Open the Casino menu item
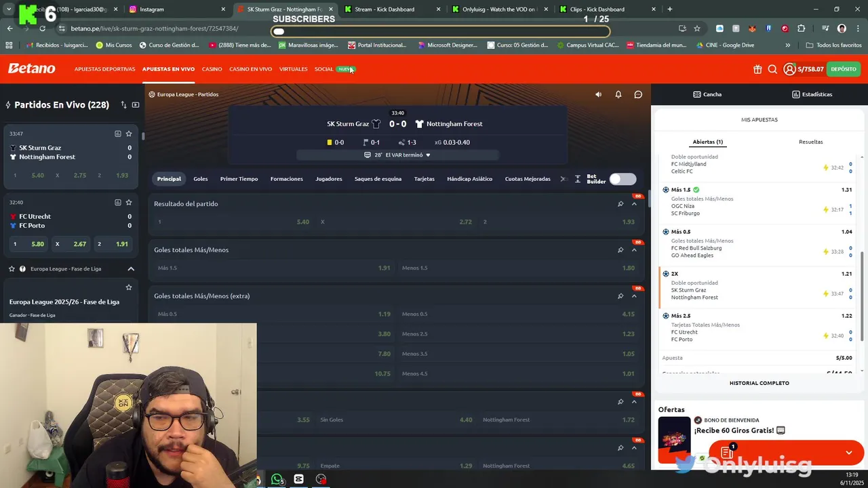The width and height of the screenshot is (868, 488). (x=212, y=69)
